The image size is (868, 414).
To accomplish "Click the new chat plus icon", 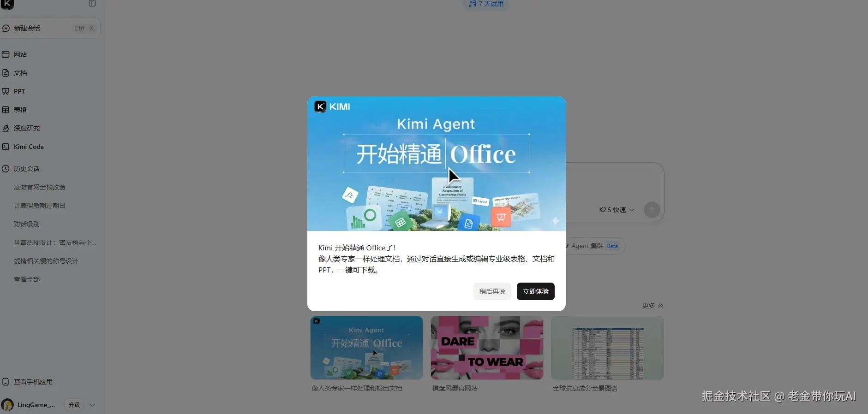I will pos(6,28).
